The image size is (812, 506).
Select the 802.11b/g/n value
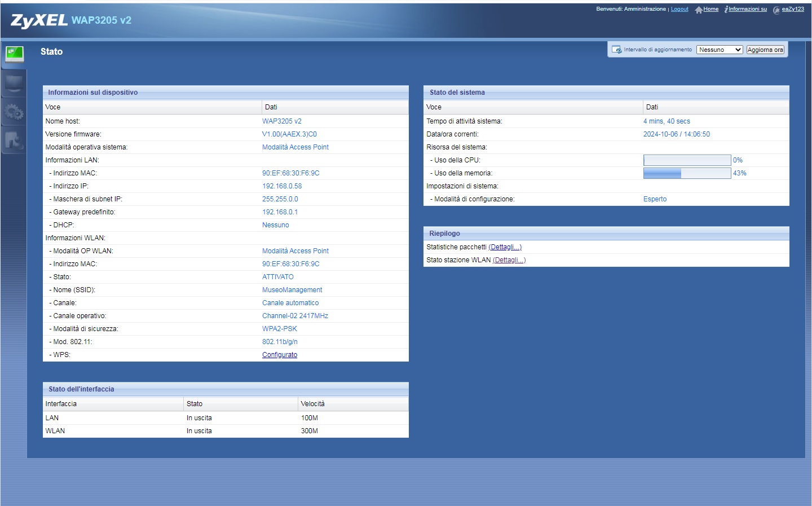(x=280, y=342)
